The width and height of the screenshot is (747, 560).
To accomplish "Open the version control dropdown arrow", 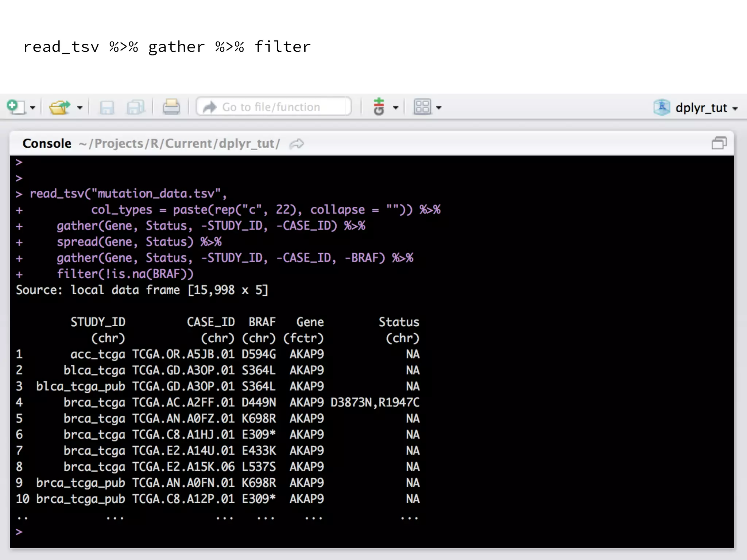I will [395, 108].
